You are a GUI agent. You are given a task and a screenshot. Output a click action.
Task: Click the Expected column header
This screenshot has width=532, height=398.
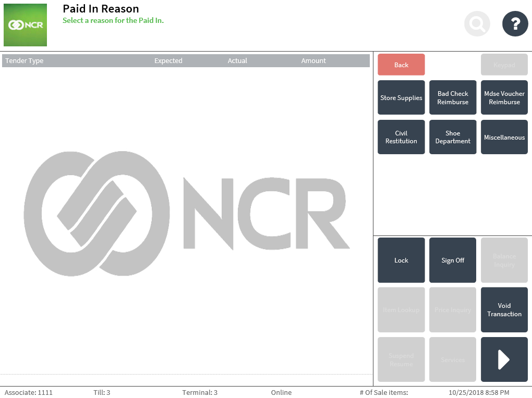(168, 61)
